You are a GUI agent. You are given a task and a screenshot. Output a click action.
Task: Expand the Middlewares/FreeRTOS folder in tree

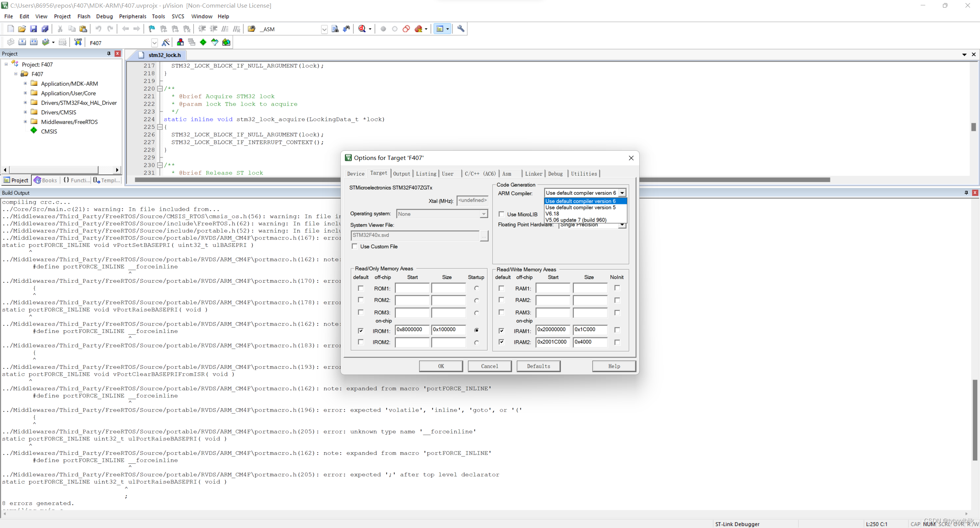tap(25, 122)
